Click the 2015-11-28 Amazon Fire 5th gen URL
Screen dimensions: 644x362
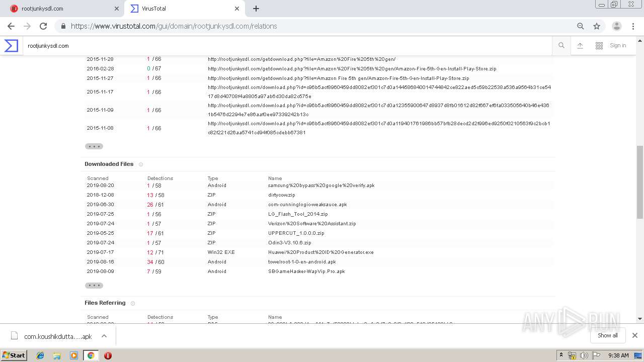click(x=302, y=59)
